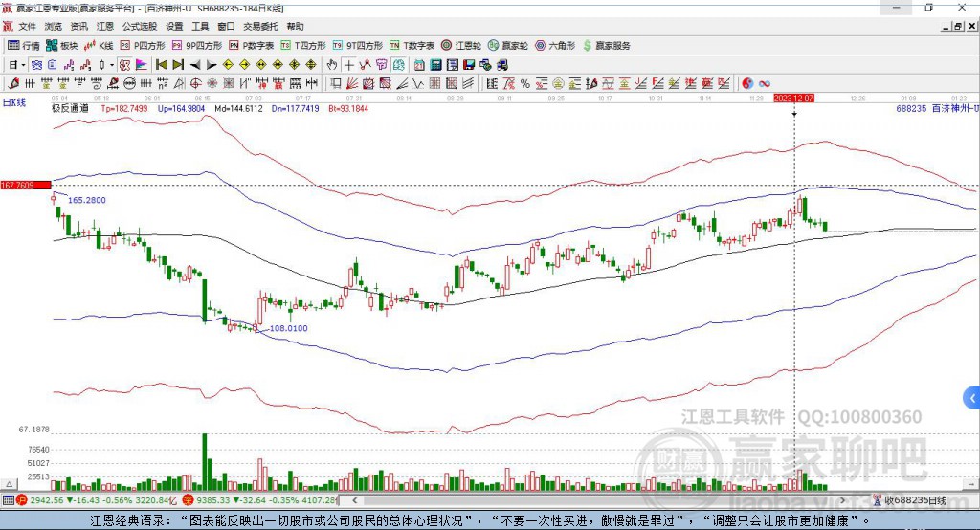Open the calculator icon

435,65
